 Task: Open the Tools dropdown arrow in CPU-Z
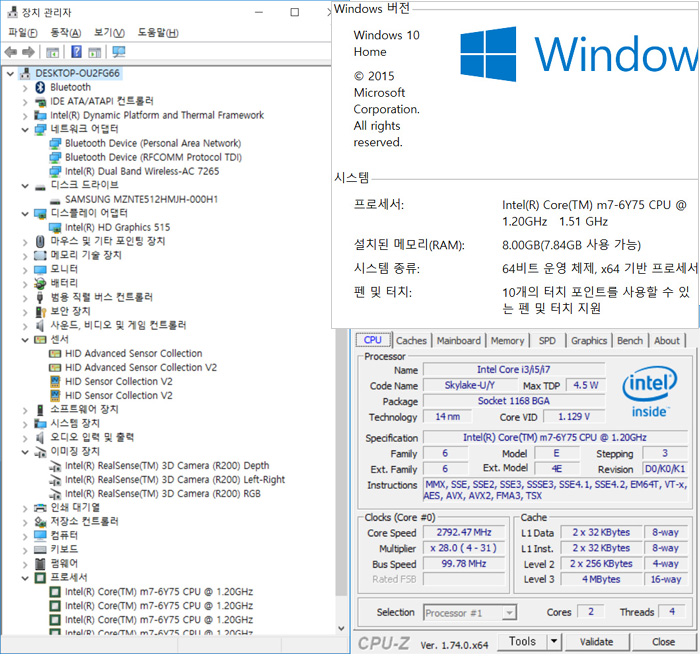[x=554, y=642]
